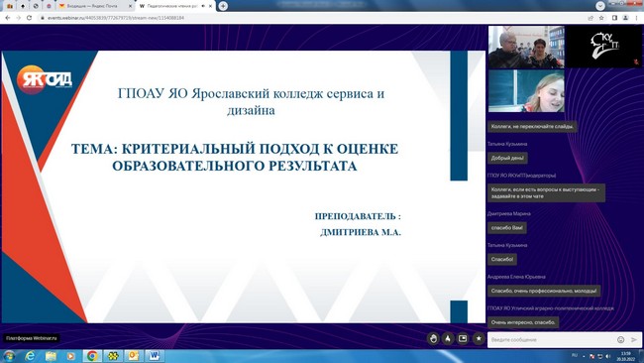Select the Педагогические чтения webinar tab
The width and height of the screenshot is (644, 363).
(174, 6)
